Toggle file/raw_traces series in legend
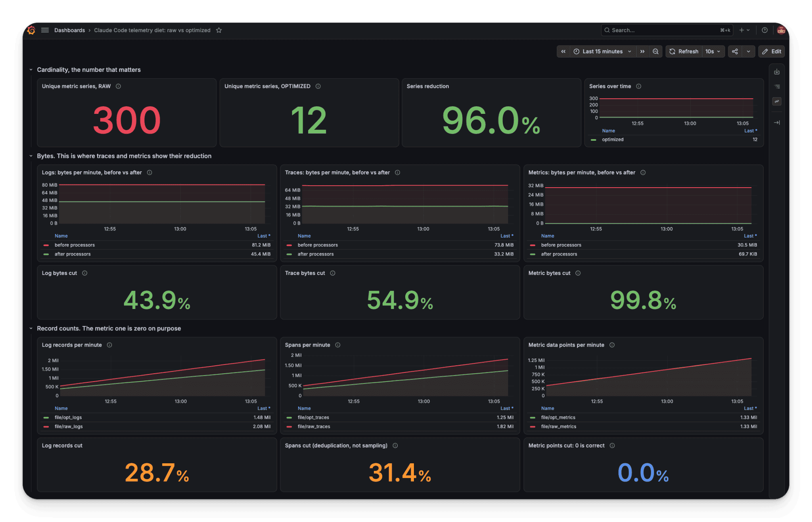Image resolution: width=812 pixels, height=522 pixels. click(x=314, y=427)
